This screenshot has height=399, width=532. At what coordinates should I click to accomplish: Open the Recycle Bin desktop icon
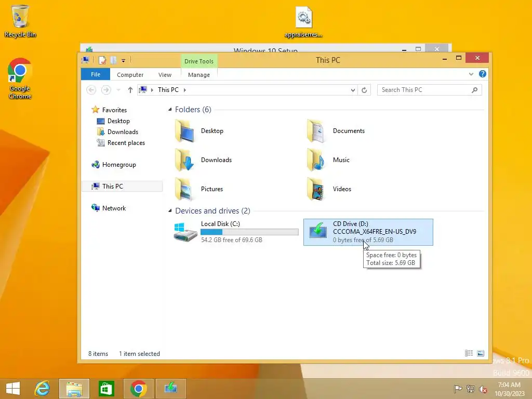click(x=20, y=21)
